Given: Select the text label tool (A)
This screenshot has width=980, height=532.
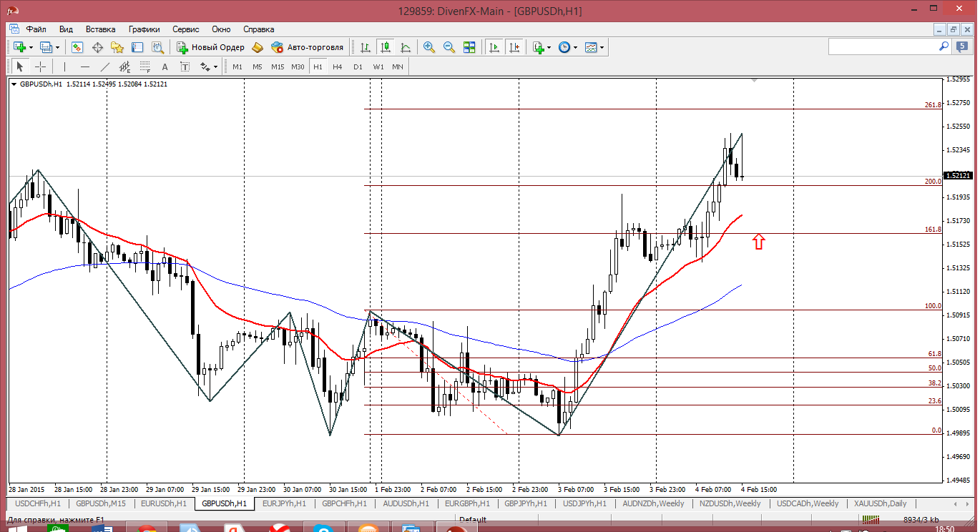Looking at the screenshot, I should 165,66.
